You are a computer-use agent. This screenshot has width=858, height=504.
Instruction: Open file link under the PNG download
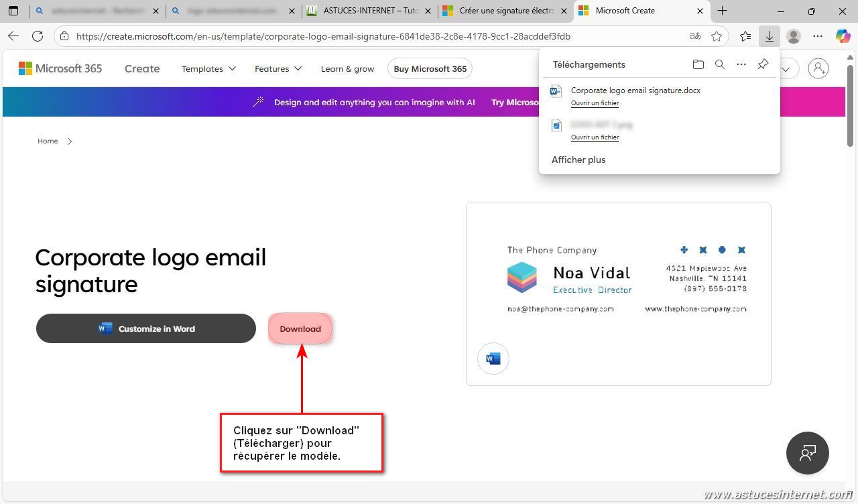(x=595, y=137)
